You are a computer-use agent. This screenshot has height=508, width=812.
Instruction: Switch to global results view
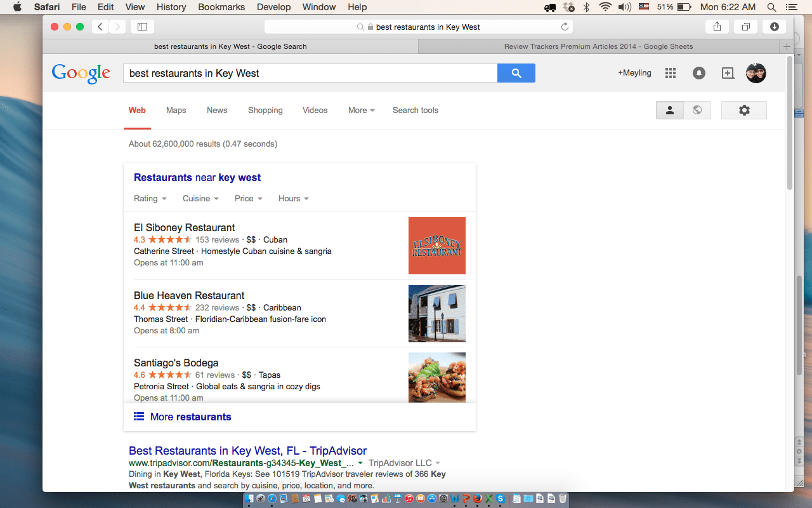point(697,110)
